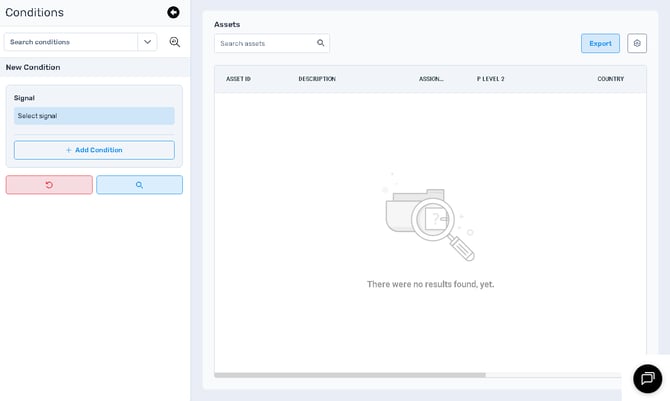Click the Search conditions input field
Image resolution: width=670 pixels, height=401 pixels.
(x=71, y=42)
